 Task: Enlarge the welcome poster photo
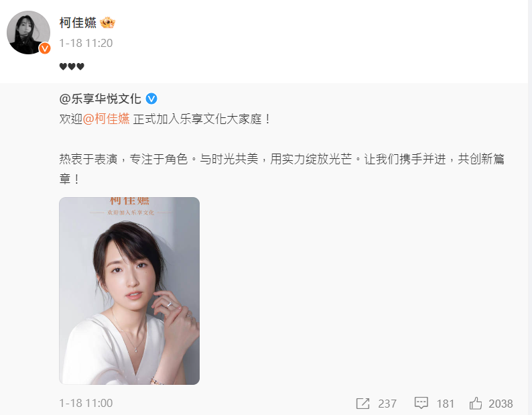point(129,291)
